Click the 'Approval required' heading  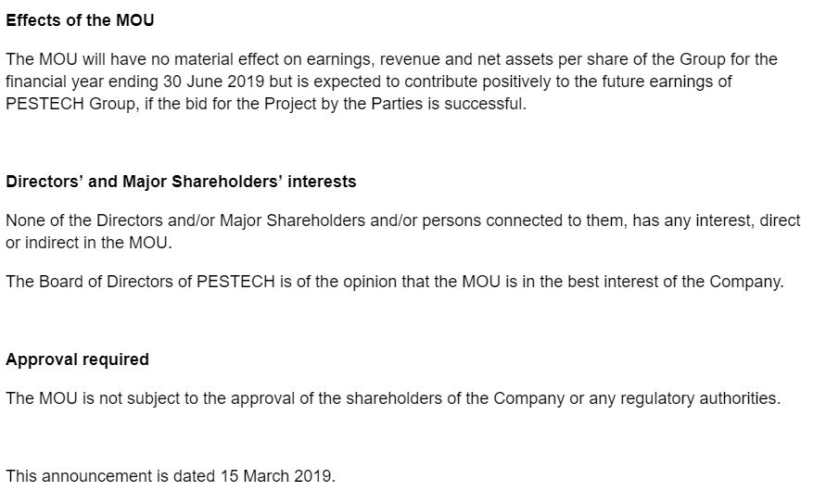tap(77, 359)
